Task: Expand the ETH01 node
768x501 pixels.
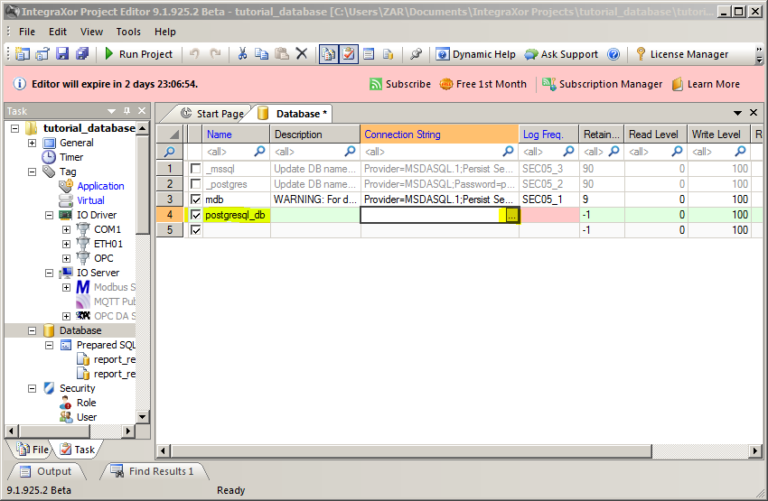Action: [66, 244]
